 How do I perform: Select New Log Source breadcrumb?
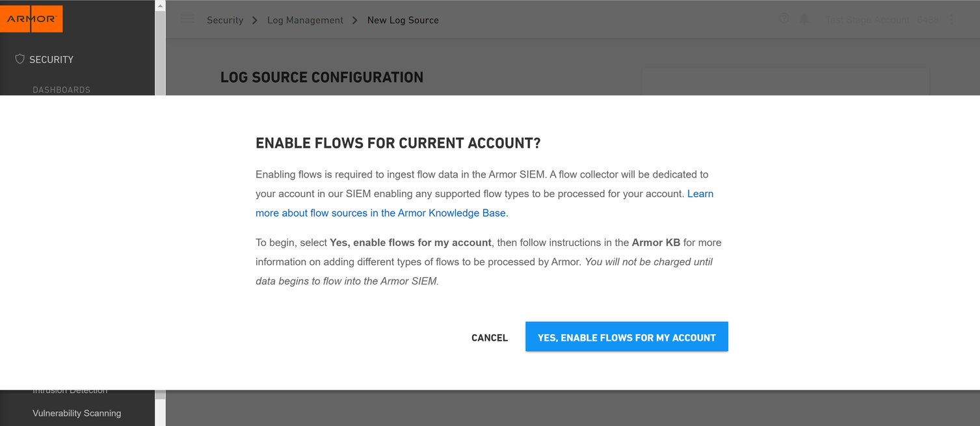tap(403, 20)
